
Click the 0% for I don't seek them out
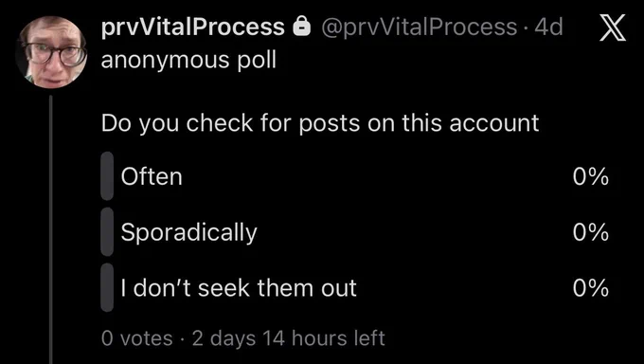pos(591,287)
